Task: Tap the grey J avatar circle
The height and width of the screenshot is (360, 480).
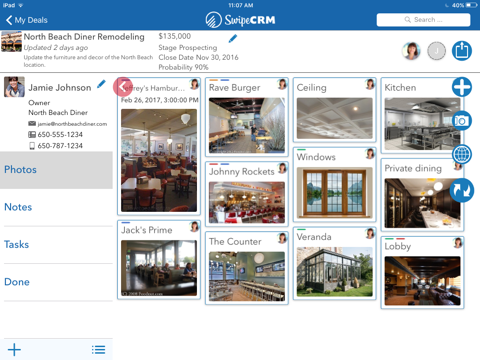Action: click(x=436, y=51)
